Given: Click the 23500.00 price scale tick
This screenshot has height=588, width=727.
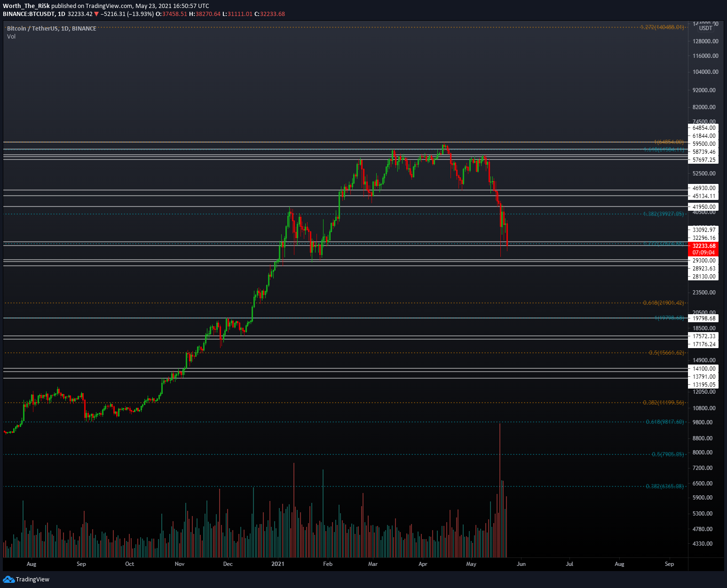Looking at the screenshot, I should point(704,293).
